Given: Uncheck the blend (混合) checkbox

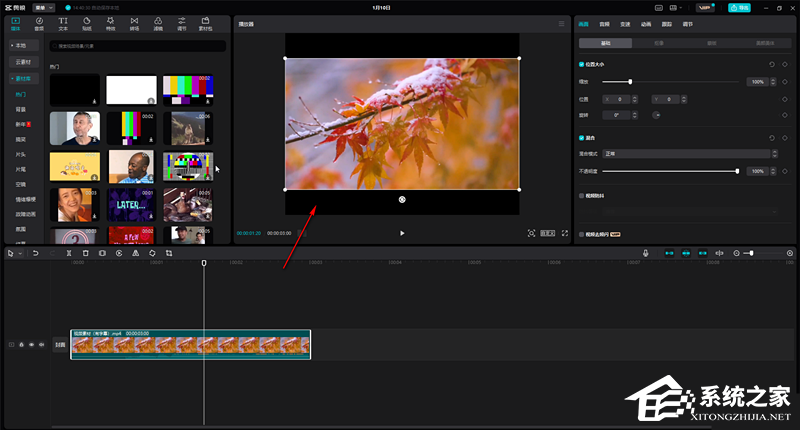Looking at the screenshot, I should point(581,138).
